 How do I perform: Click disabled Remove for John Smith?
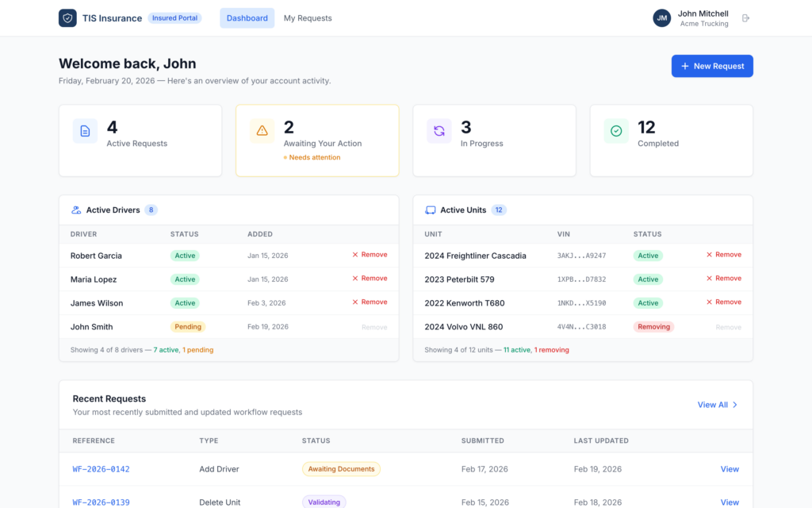[374, 327]
